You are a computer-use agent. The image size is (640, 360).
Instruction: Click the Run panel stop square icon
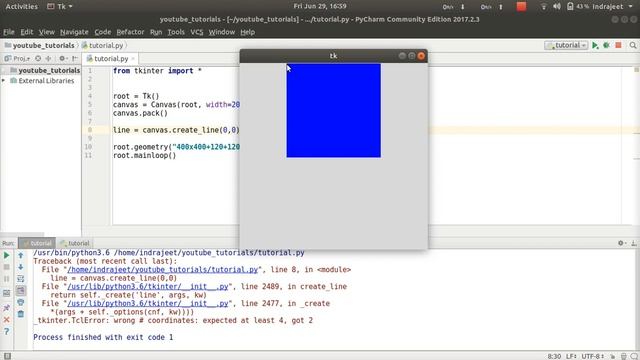[x=7, y=267]
